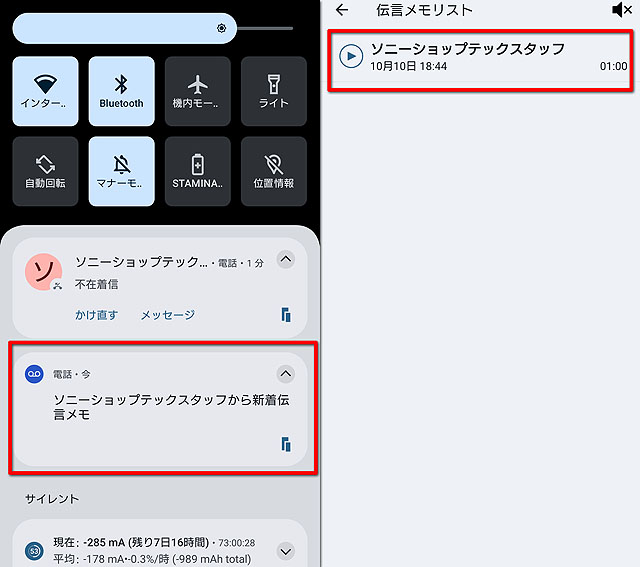Tap the メッセージ reply action

coord(168,315)
